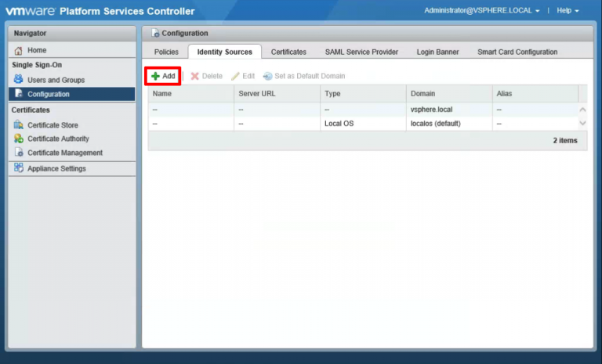This screenshot has height=364, width=602.
Task: Click the vmware logo
Action: (31, 11)
